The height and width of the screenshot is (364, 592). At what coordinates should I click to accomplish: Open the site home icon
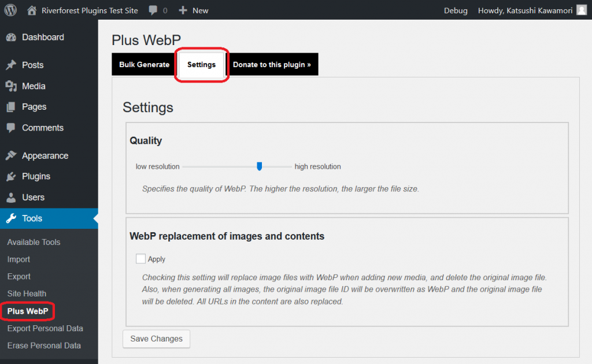[x=32, y=10]
